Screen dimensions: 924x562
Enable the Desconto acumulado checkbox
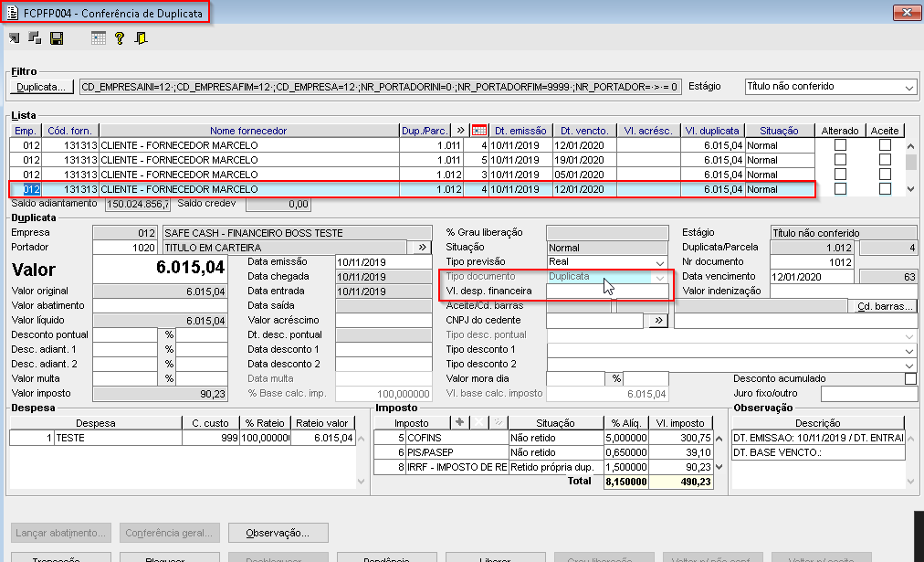910,378
